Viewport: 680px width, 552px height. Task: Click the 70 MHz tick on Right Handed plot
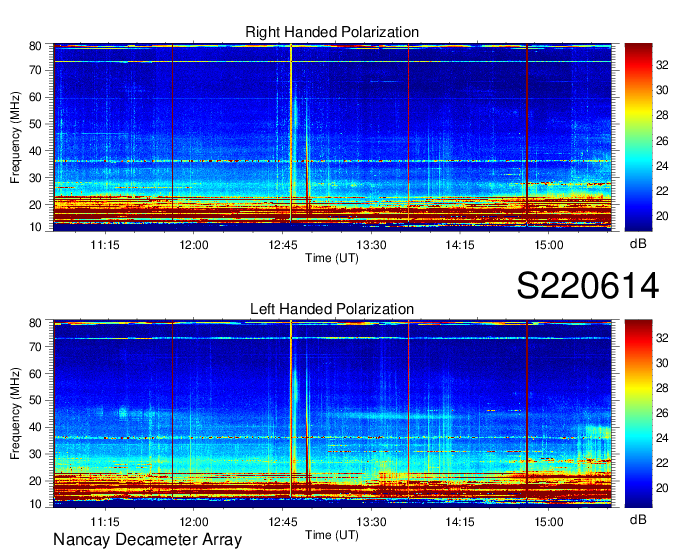tap(36, 70)
